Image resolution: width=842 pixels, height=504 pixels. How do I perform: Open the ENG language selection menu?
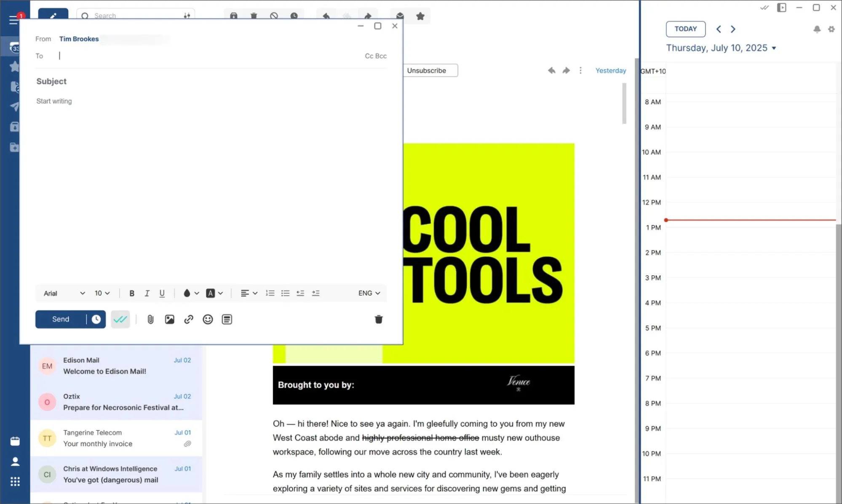click(x=368, y=293)
